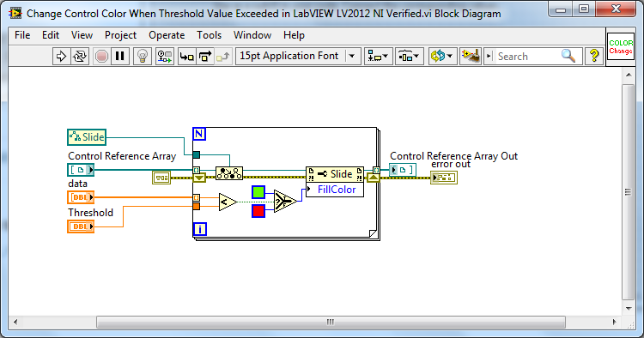Click the Run arrow button
The width and height of the screenshot is (644, 338).
pos(61,57)
